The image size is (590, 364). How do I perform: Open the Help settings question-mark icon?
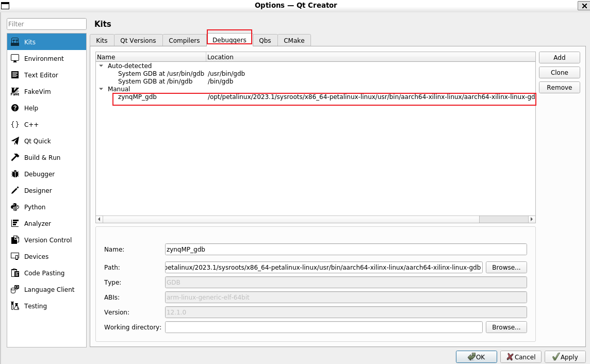(x=15, y=108)
